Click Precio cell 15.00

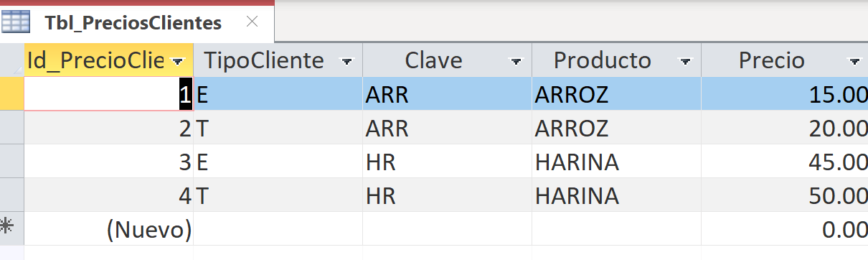[785, 94]
